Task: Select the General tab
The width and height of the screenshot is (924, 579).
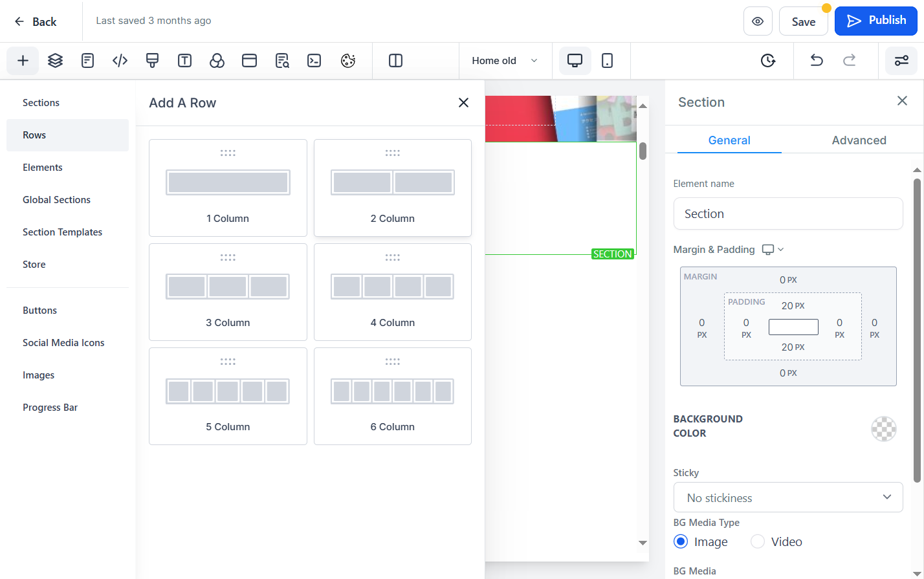Action: [x=729, y=140]
